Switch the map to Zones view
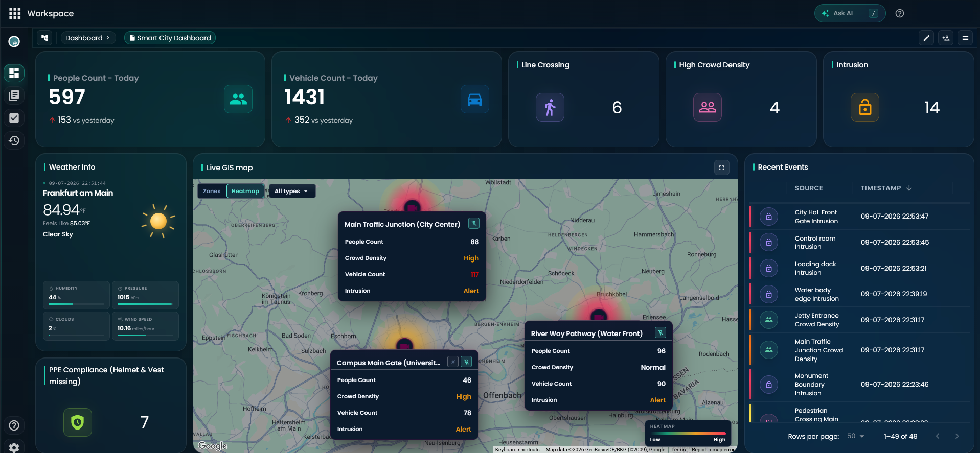This screenshot has width=980, height=453. click(x=212, y=191)
